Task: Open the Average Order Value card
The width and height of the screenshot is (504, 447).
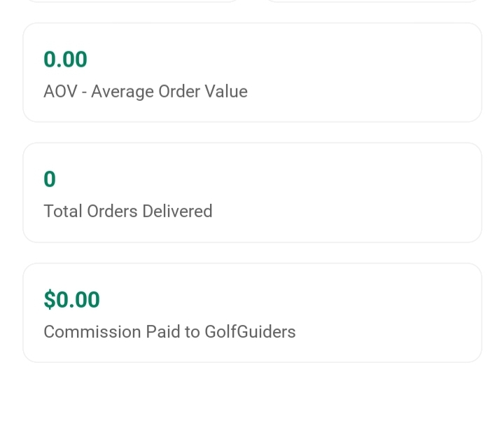Action: point(252,73)
